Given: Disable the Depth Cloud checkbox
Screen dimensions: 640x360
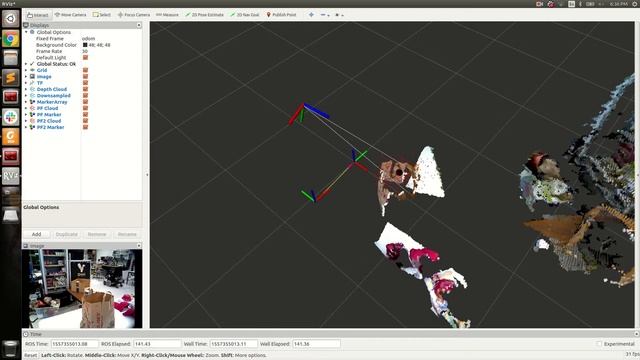Looking at the screenshot, I should pos(85,89).
